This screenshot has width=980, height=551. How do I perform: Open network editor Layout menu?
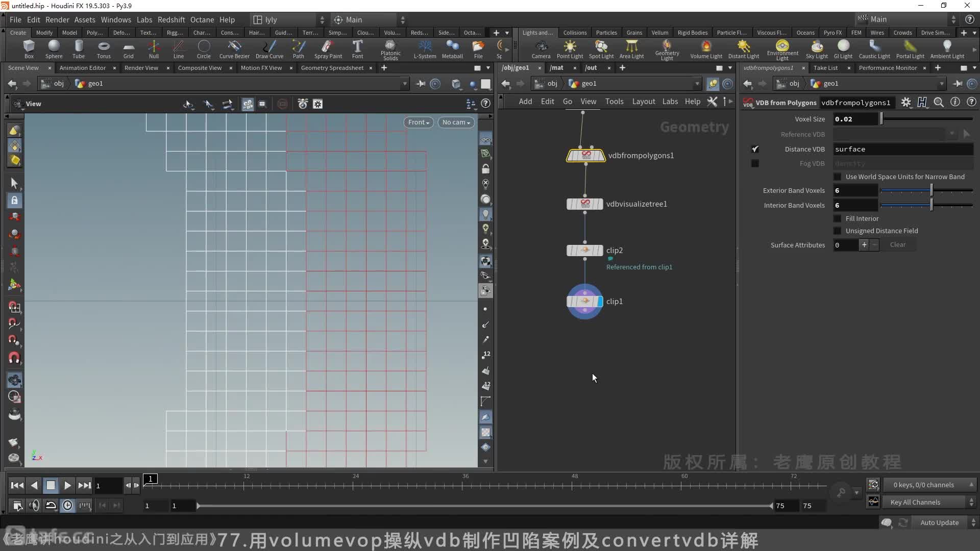643,102
